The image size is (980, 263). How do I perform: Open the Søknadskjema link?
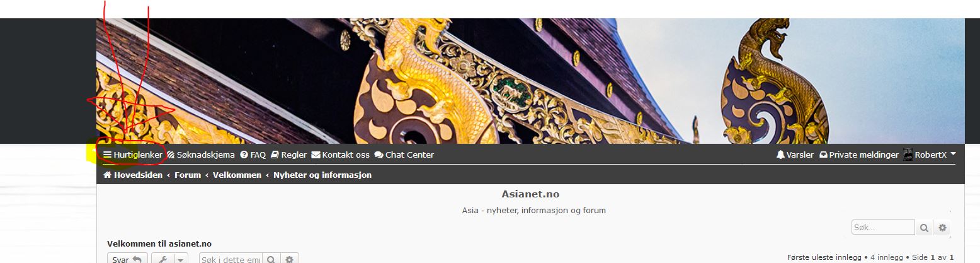[201, 155]
